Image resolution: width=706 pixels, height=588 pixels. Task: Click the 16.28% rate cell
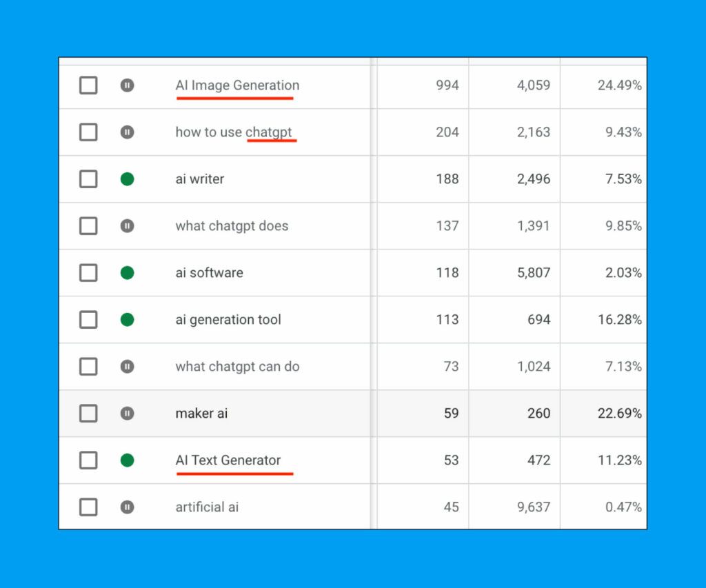coord(620,320)
